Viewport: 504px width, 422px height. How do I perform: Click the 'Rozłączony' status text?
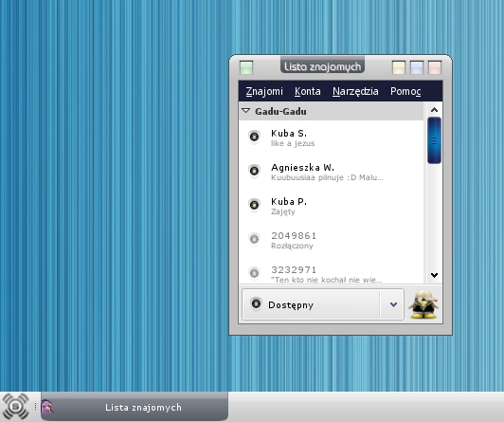[292, 246]
